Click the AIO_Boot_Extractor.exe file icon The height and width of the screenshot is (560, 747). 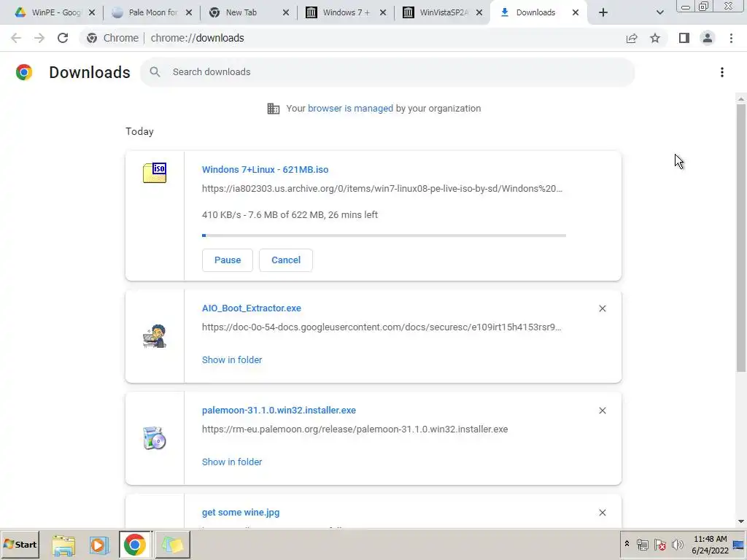point(155,336)
